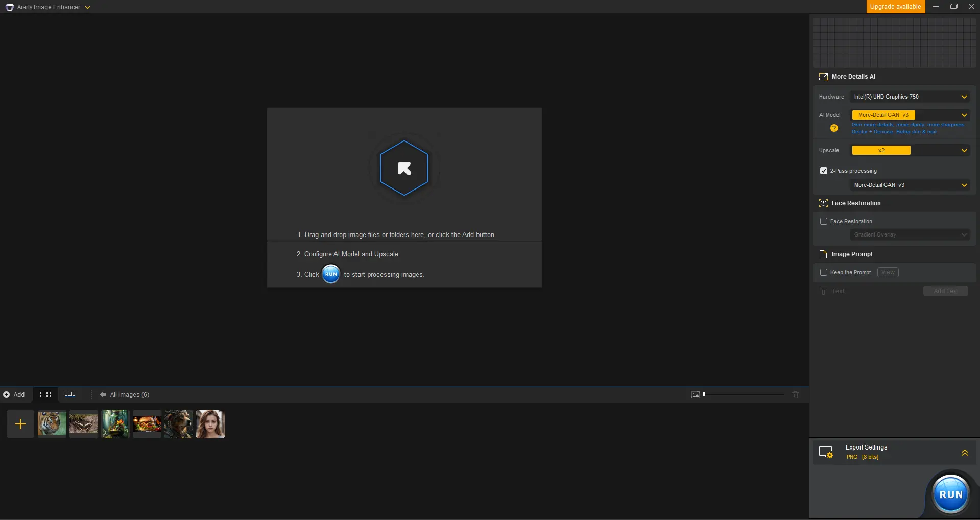Image resolution: width=980 pixels, height=520 pixels.
Task: Expand the Export Settings panel chevron
Action: 965,453
